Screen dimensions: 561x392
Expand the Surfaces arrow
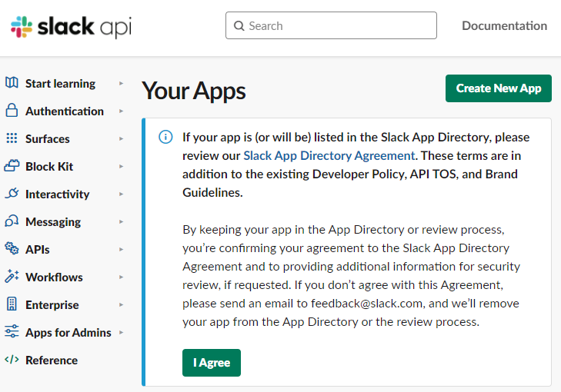[122, 138]
